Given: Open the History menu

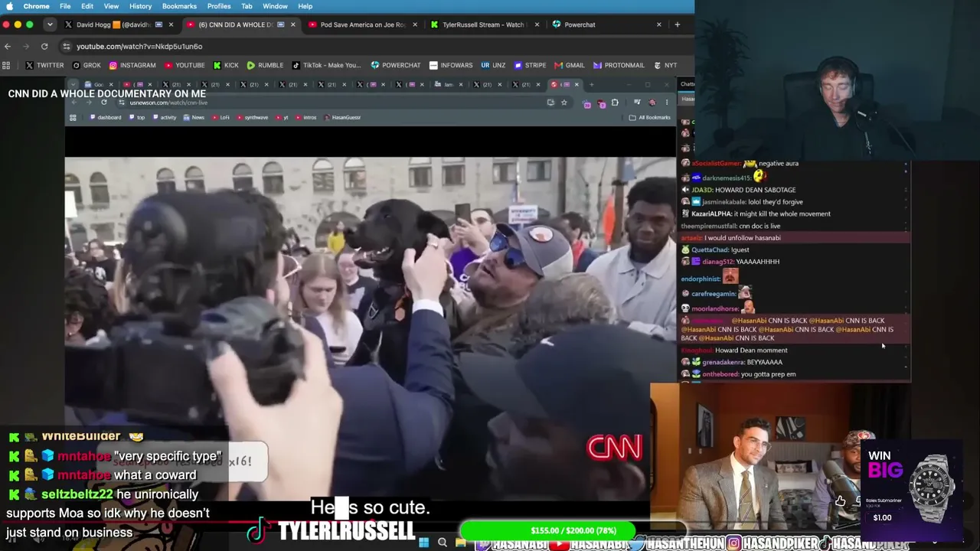Looking at the screenshot, I should point(140,6).
